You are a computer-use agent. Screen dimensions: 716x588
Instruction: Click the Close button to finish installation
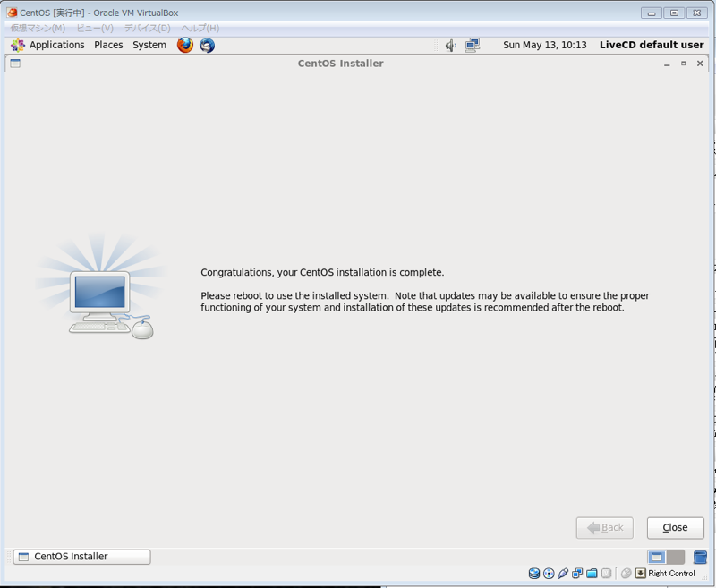(x=676, y=528)
